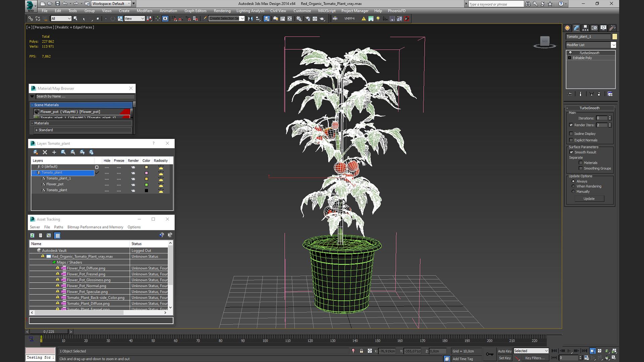This screenshot has height=362, width=644.
Task: Toggle the Smooth Result checkbox
Action: [571, 152]
